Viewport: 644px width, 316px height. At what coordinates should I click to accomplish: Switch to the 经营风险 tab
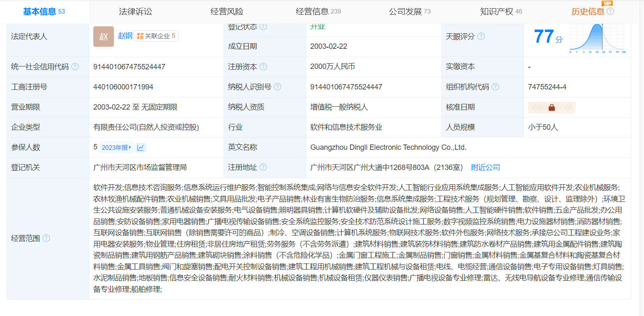click(x=227, y=11)
